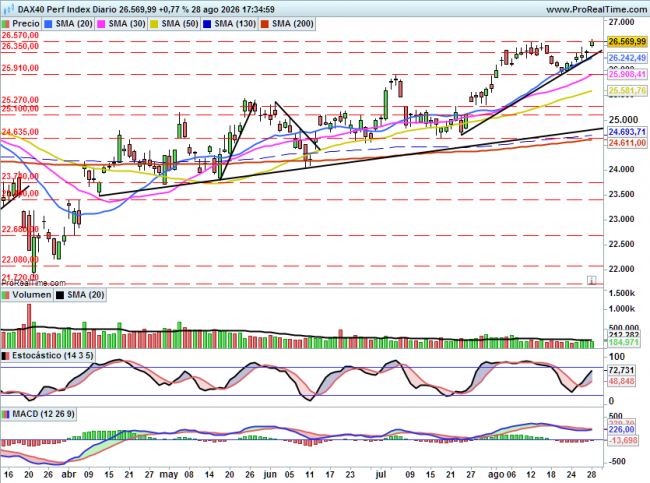This screenshot has height=483, width=650.
Task: Click the stochastic signal value 48,848
Action: [x=621, y=381]
